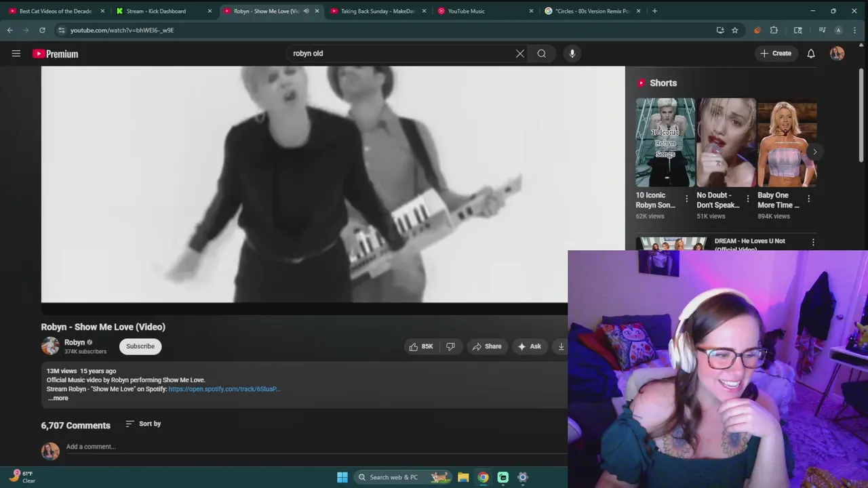Screen dimensions: 868x488
Task: Download the video with the arrow icon
Action: pyautogui.click(x=561, y=346)
